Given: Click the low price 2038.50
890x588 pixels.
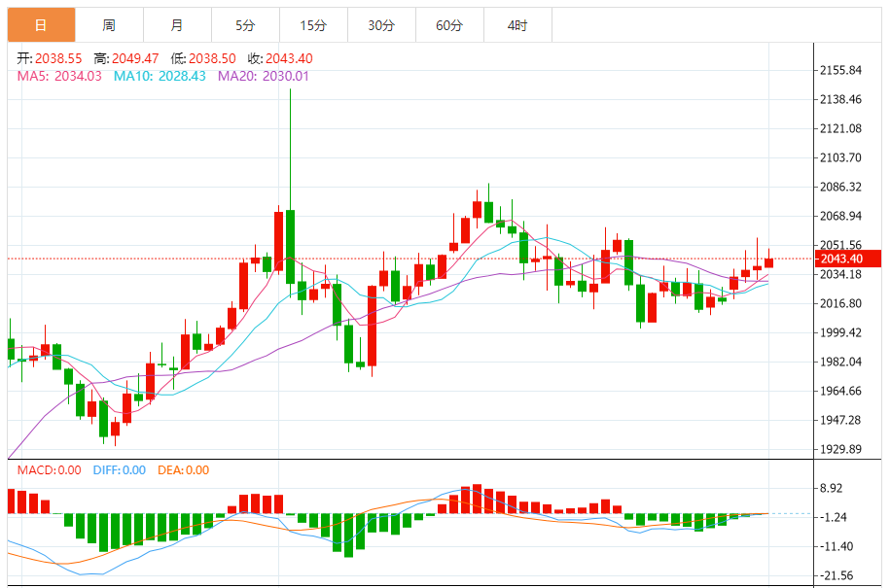Looking at the screenshot, I should click(212, 58).
